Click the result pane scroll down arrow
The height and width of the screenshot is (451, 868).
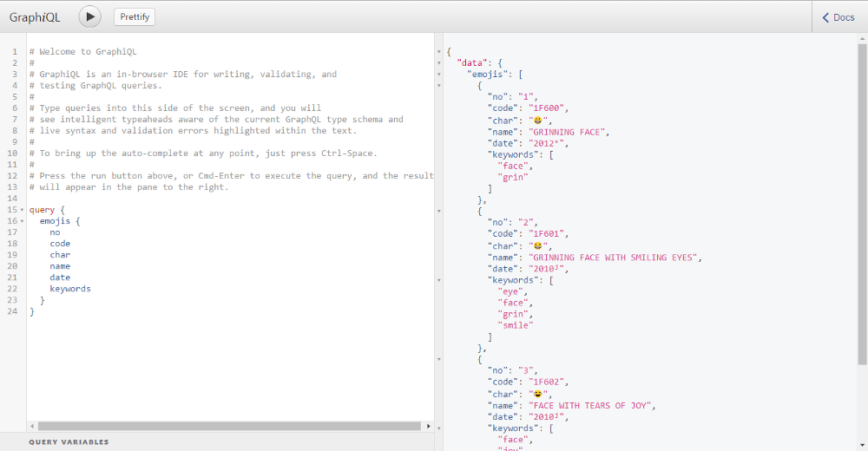click(863, 445)
